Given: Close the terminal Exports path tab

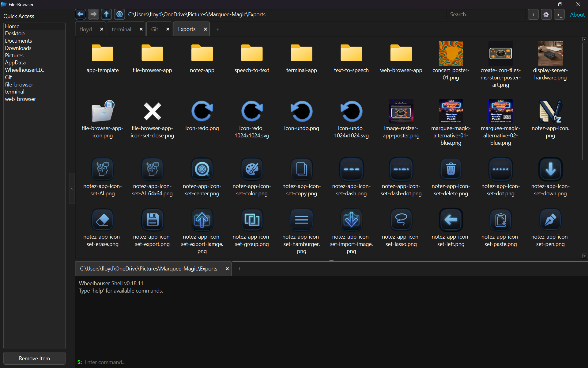Looking at the screenshot, I should click(227, 269).
